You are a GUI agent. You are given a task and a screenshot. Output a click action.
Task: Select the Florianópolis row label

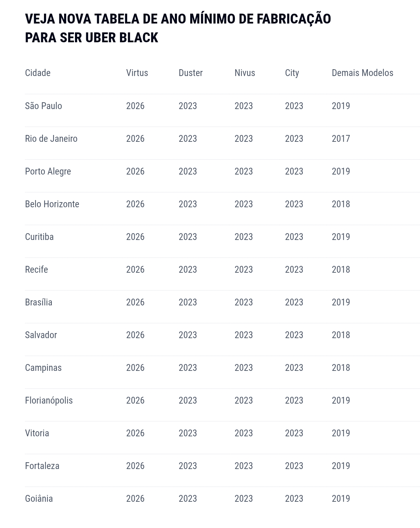click(49, 401)
